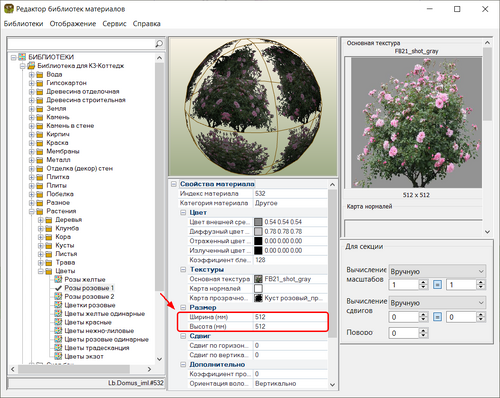Expand the Гипсокартон folder
The image size is (500, 398).
31,83
